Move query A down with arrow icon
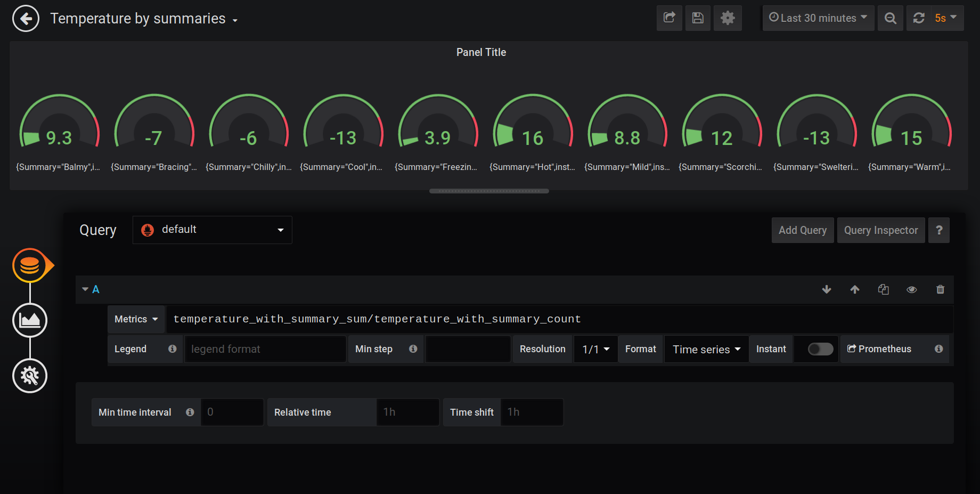Viewport: 980px width, 494px height. point(827,289)
